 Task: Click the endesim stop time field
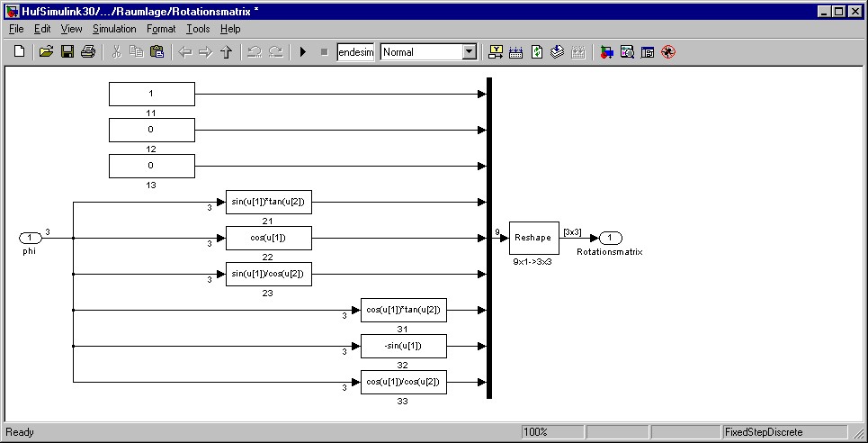click(355, 52)
